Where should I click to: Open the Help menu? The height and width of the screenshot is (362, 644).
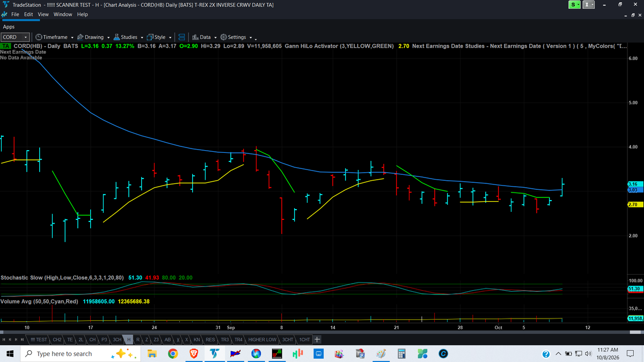click(x=82, y=14)
